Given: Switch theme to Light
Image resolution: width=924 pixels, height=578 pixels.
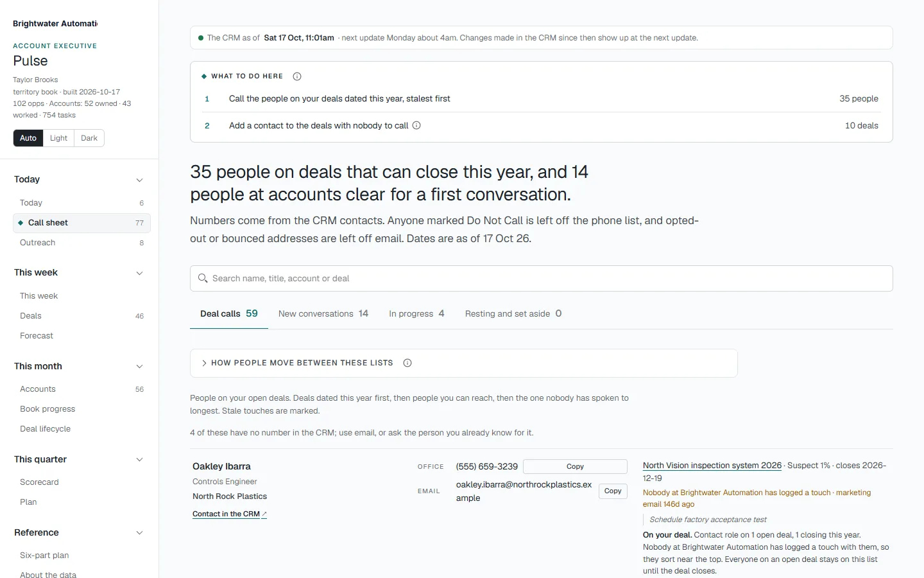Looking at the screenshot, I should 58,138.
